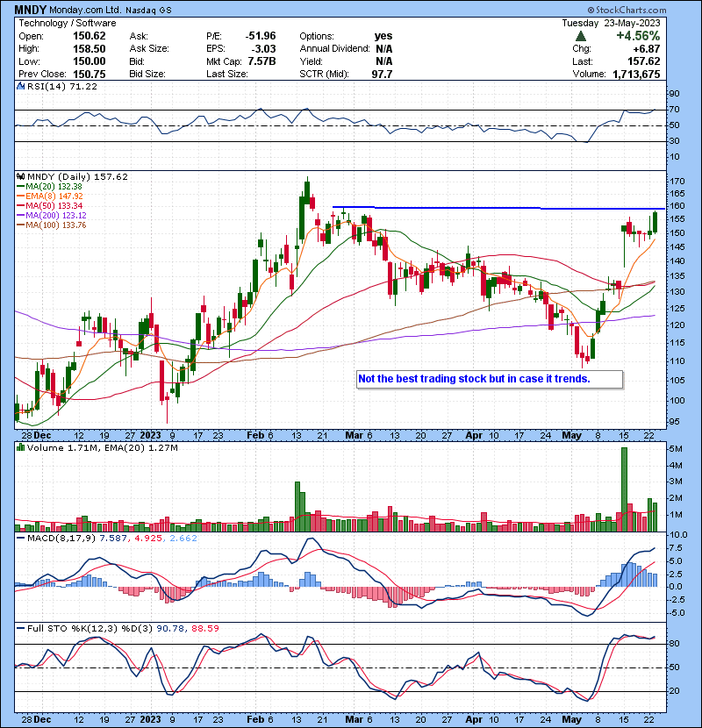Click the EMA(8) 147.92 legend entry

(x=50, y=196)
